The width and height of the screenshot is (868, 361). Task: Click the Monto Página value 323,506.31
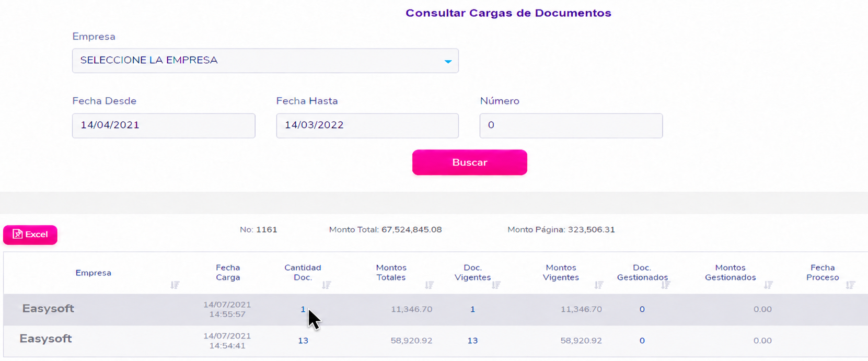tap(591, 230)
